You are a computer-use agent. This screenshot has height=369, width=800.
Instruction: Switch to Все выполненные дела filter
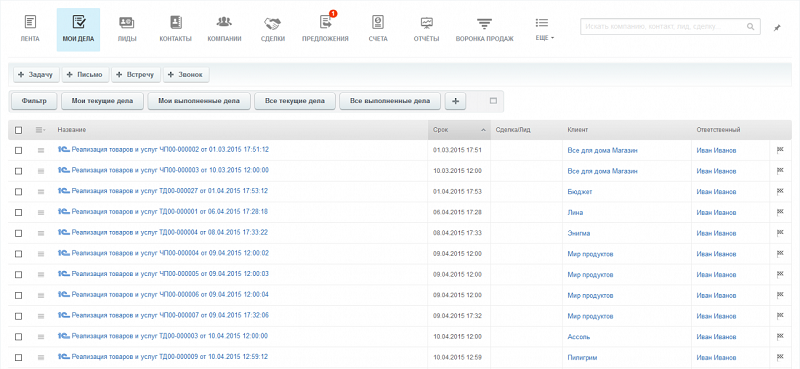click(390, 101)
